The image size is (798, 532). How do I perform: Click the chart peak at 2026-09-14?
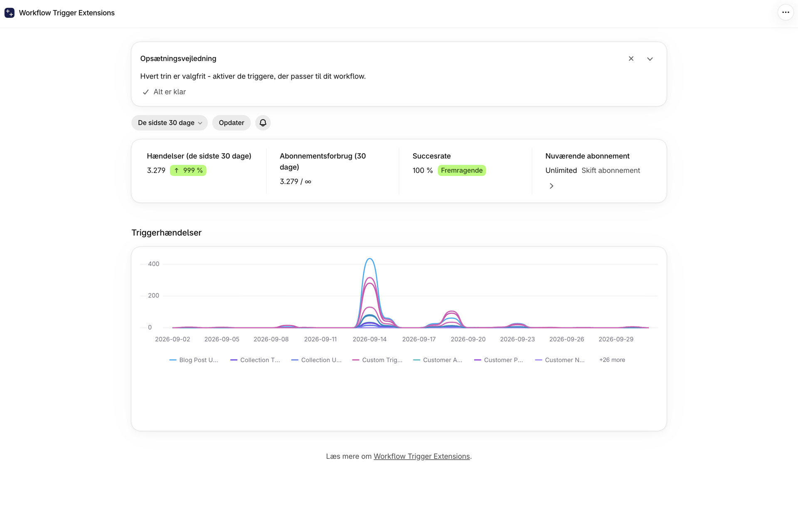click(369, 259)
